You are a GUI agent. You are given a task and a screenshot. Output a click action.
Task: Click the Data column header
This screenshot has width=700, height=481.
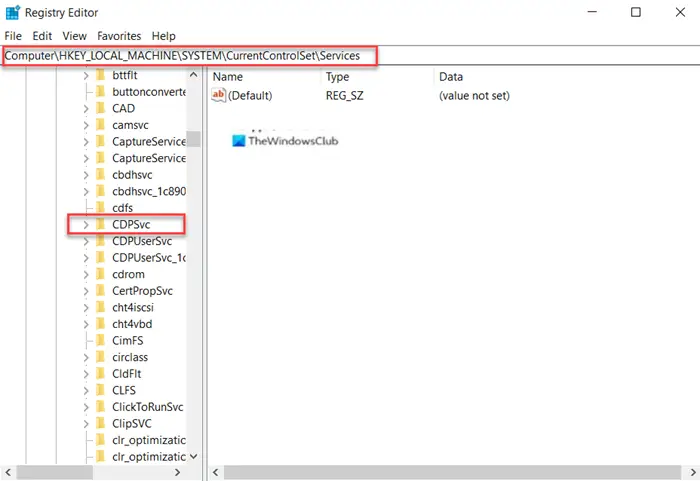[x=451, y=77]
